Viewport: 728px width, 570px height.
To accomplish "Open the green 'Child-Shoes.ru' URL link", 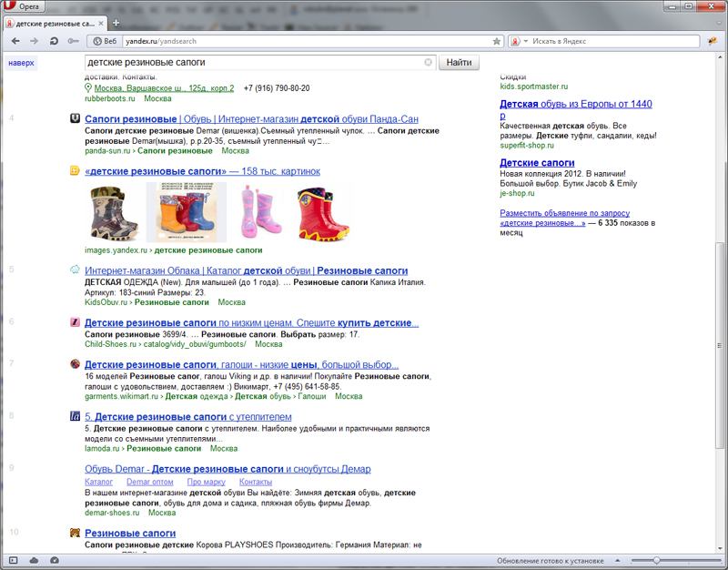I will tap(110, 344).
